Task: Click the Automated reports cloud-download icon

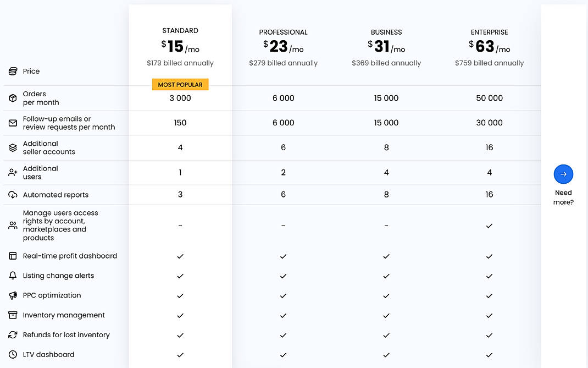Action: coord(12,194)
